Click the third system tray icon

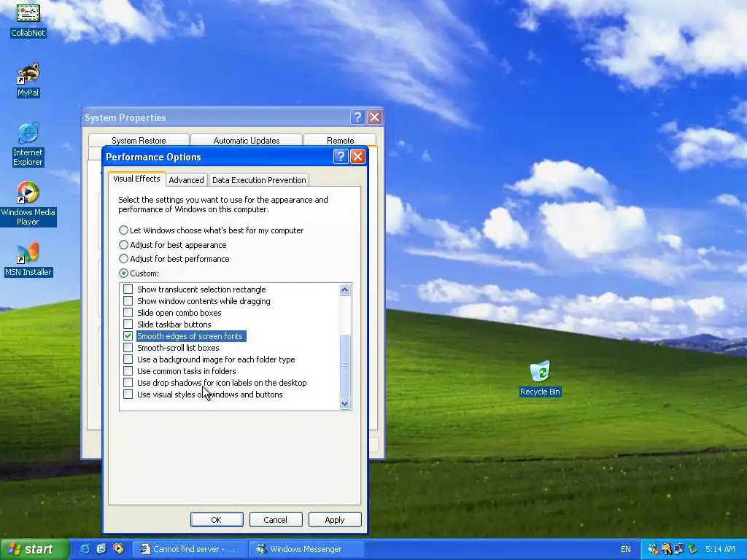pyautogui.click(x=679, y=549)
